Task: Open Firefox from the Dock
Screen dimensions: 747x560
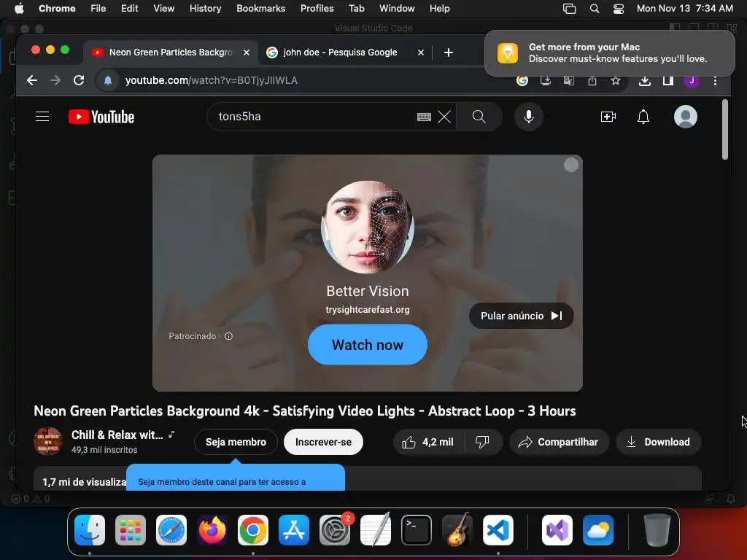Action: pos(212,530)
